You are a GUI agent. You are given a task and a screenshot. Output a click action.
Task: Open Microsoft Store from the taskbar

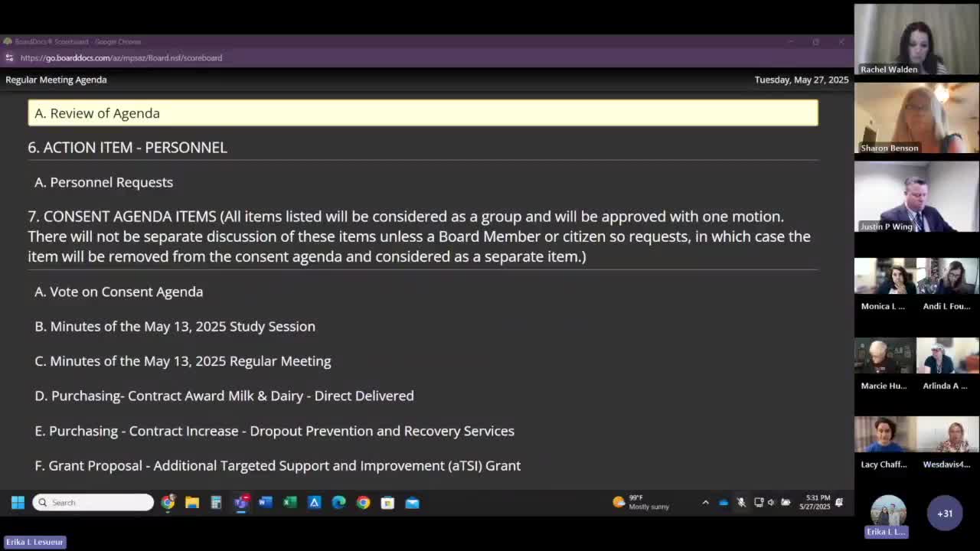coord(388,503)
